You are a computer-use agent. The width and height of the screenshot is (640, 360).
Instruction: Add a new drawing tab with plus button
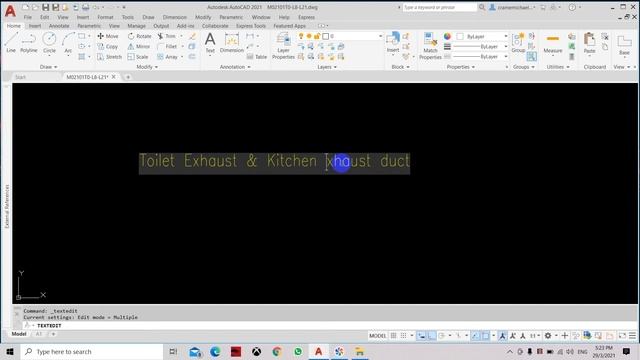click(x=128, y=77)
